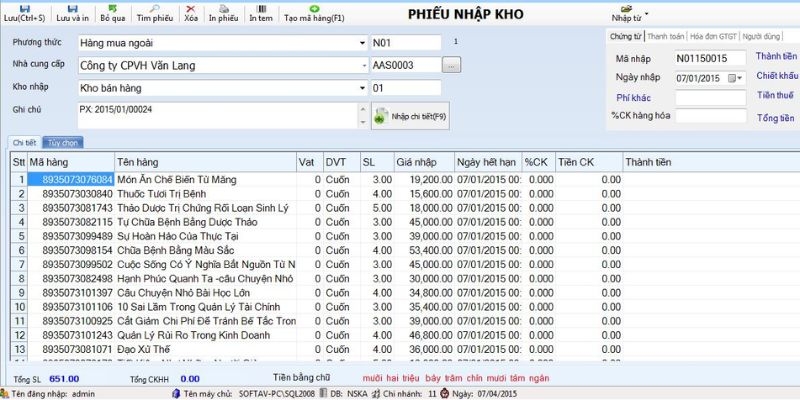Click Tạo mã hàng (F1) icon
The height and width of the screenshot is (400, 800).
pyautogui.click(x=314, y=9)
